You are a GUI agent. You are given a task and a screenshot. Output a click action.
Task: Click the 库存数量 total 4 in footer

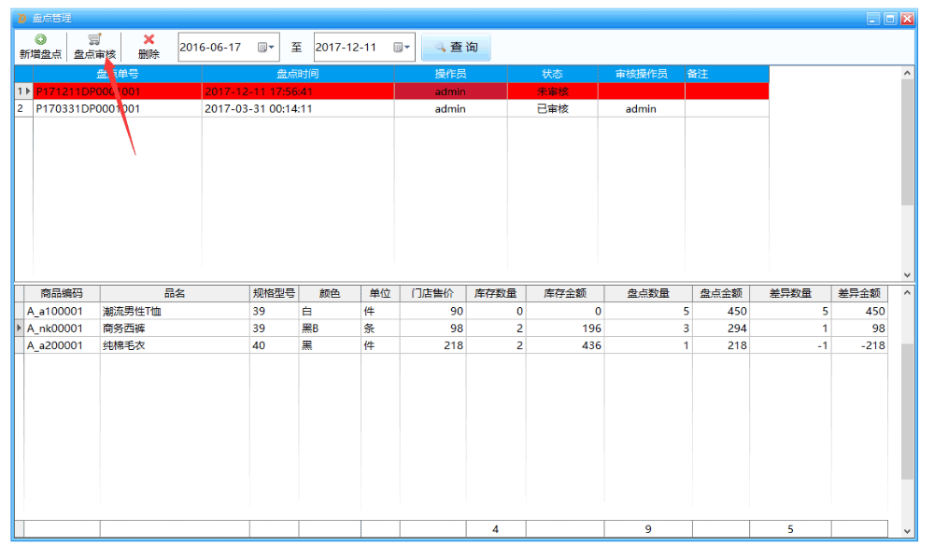tap(496, 529)
